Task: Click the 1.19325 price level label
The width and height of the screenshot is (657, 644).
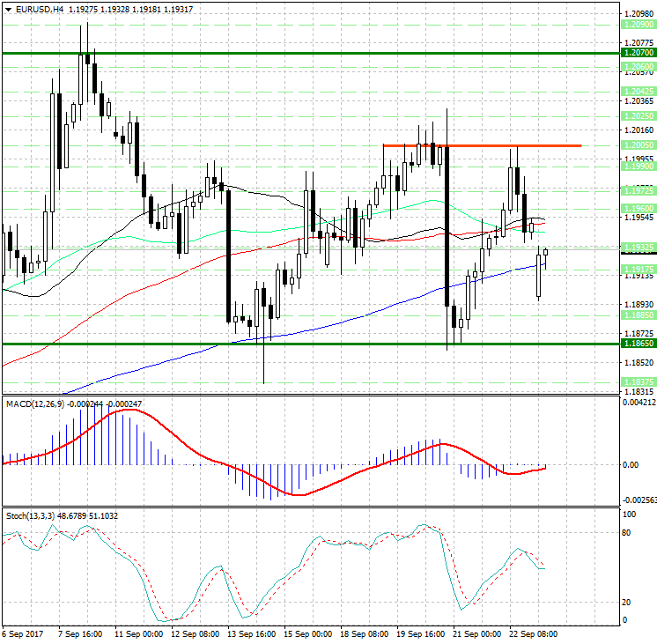Action: point(639,248)
